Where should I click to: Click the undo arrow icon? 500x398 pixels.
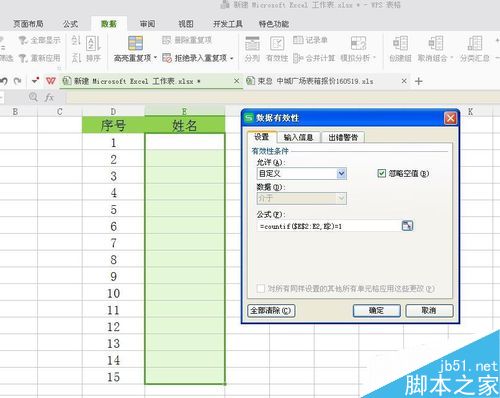(4, 81)
